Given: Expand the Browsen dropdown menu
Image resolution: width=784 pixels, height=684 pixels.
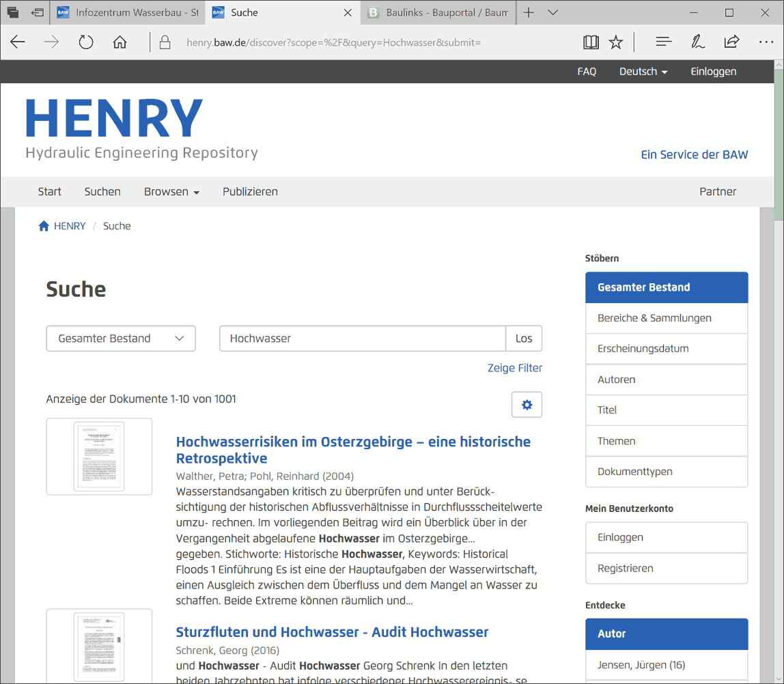Looking at the screenshot, I should click(x=171, y=192).
